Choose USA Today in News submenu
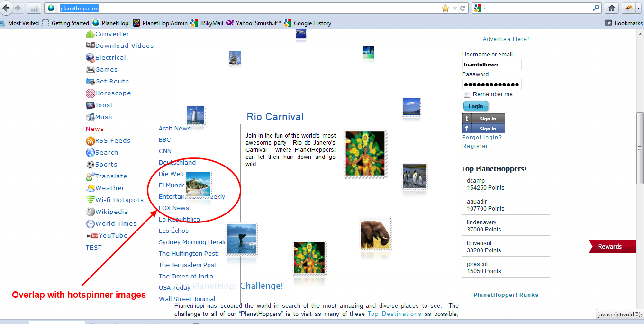The height and width of the screenshot is (324, 644). pos(174,288)
